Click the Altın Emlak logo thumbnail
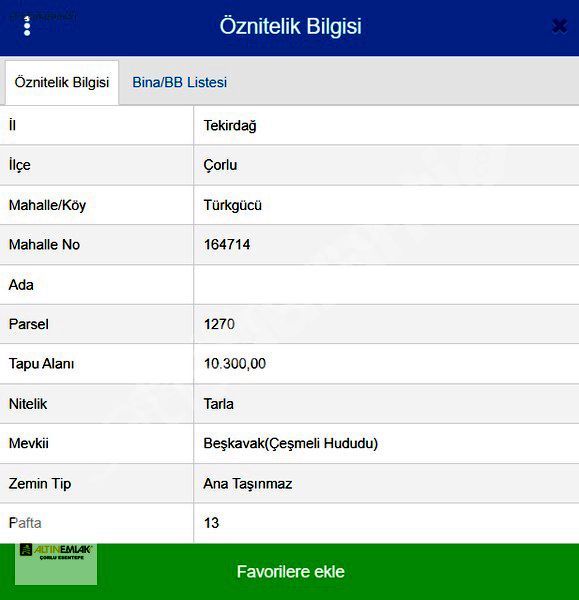 point(56,564)
